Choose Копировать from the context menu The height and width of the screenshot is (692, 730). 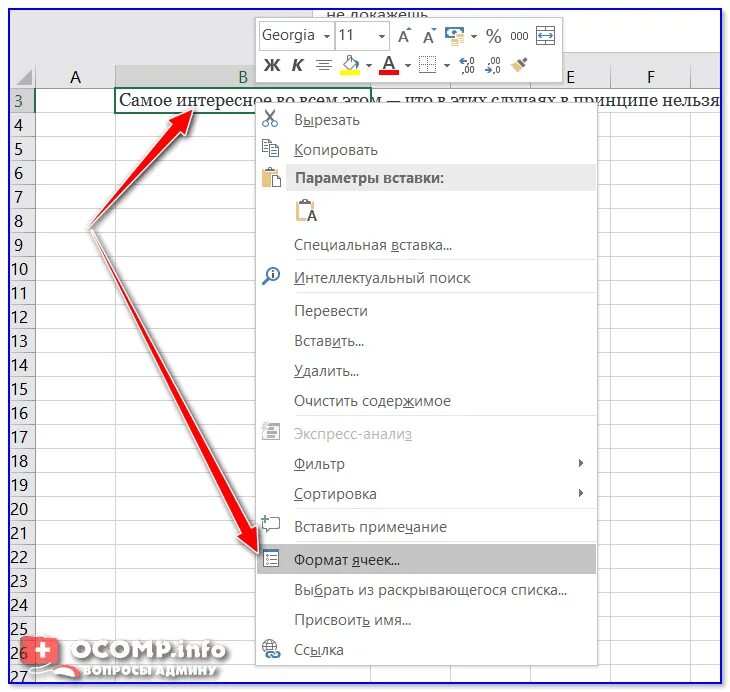click(x=426, y=149)
